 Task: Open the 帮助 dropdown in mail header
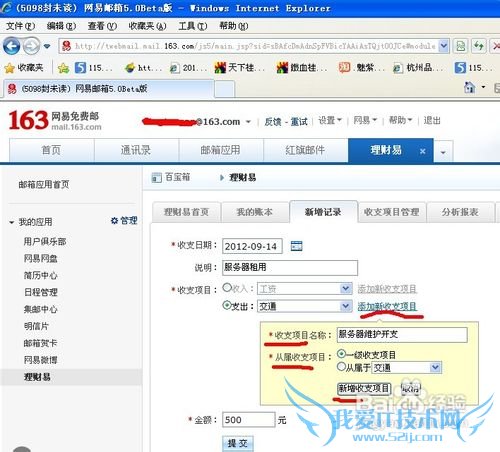pos(400,120)
